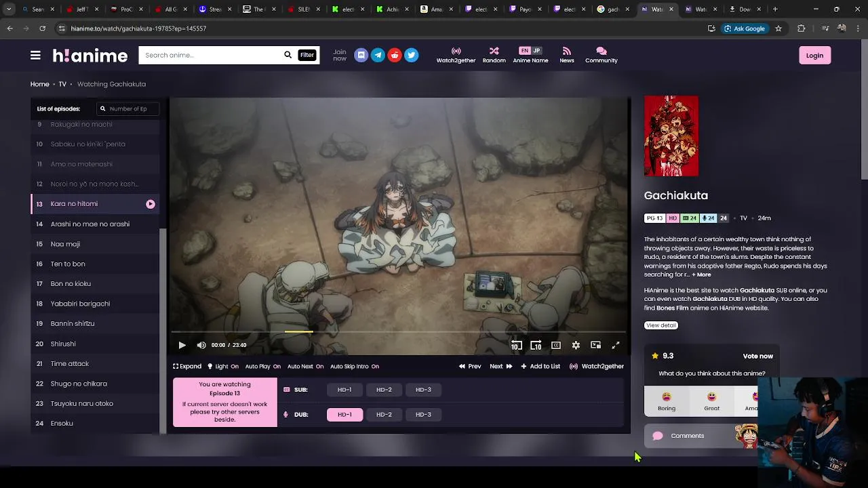This screenshot has height=488, width=868.
Task: Reload the page in the browser
Action: (x=42, y=28)
